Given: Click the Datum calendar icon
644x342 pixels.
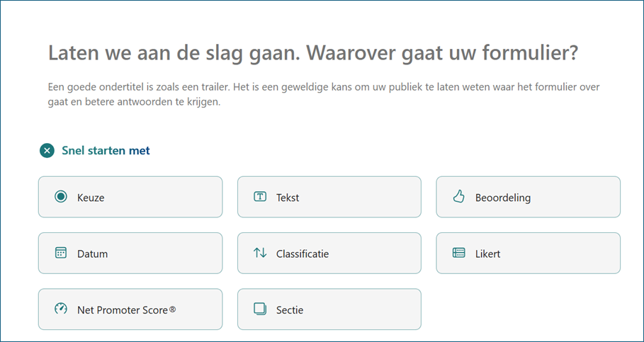Looking at the screenshot, I should (61, 253).
